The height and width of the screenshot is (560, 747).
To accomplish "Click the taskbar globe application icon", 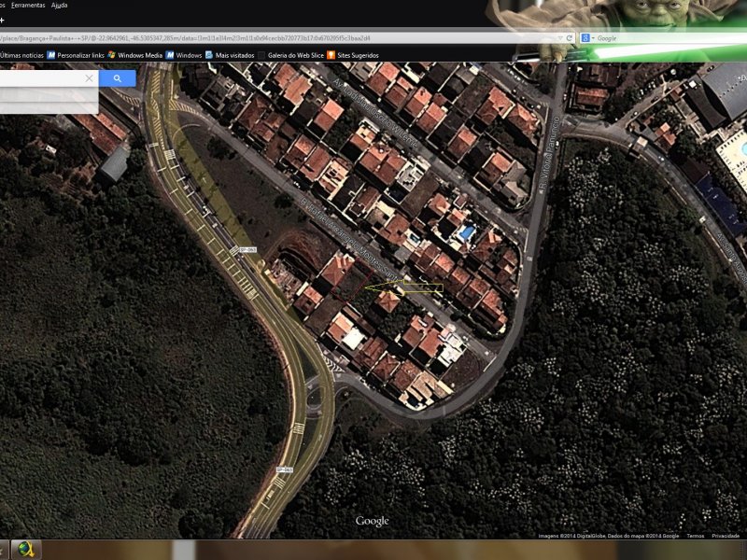I will point(26,550).
